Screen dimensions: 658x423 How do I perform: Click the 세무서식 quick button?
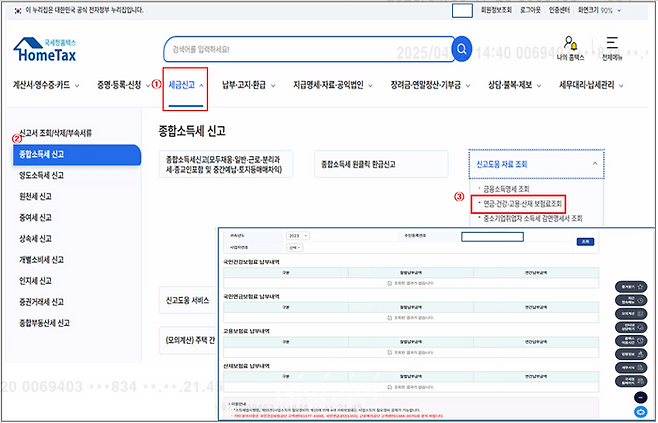point(631,368)
